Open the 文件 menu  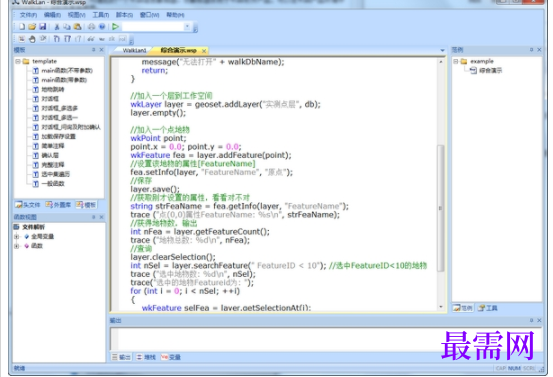[28, 15]
